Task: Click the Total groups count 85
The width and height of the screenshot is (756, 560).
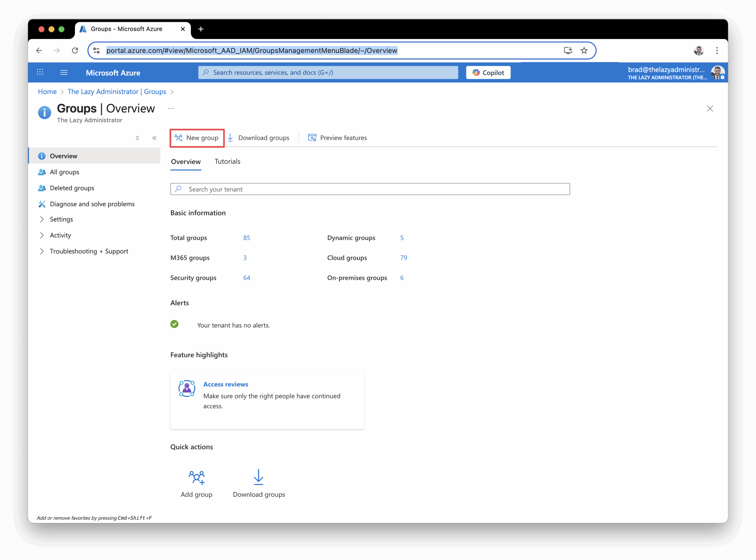Action: [x=247, y=238]
